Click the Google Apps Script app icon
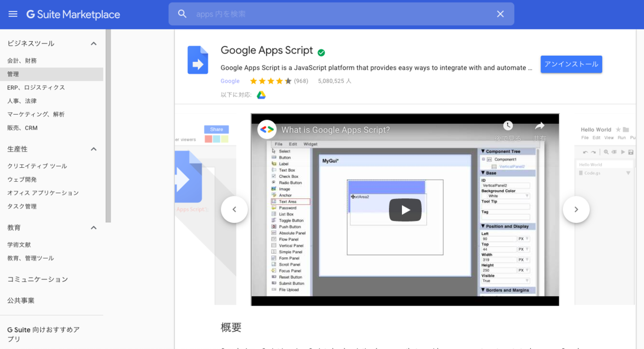The image size is (644, 349). [197, 60]
